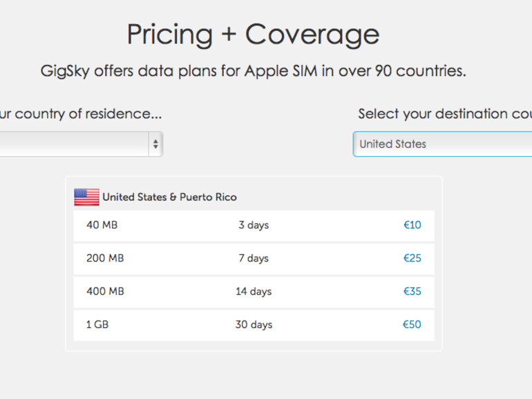532x399 pixels.
Task: Open the destination country dropdown showing United States
Action: coord(442,144)
